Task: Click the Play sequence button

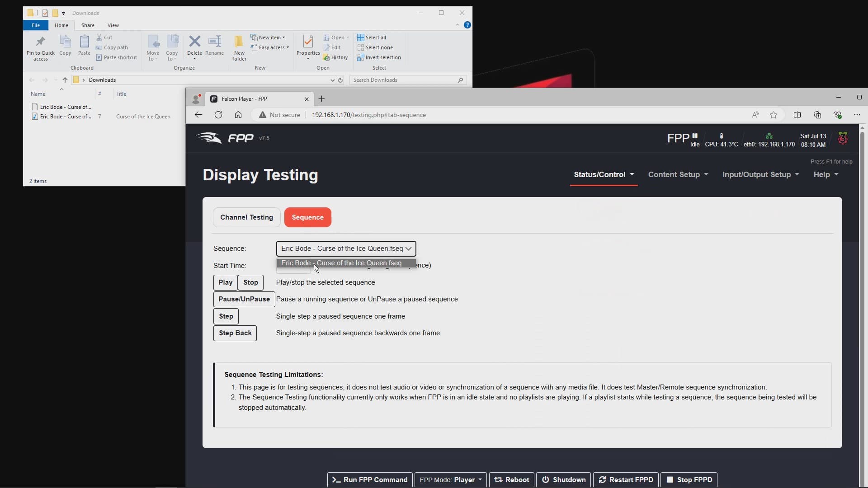Action: pyautogui.click(x=225, y=282)
